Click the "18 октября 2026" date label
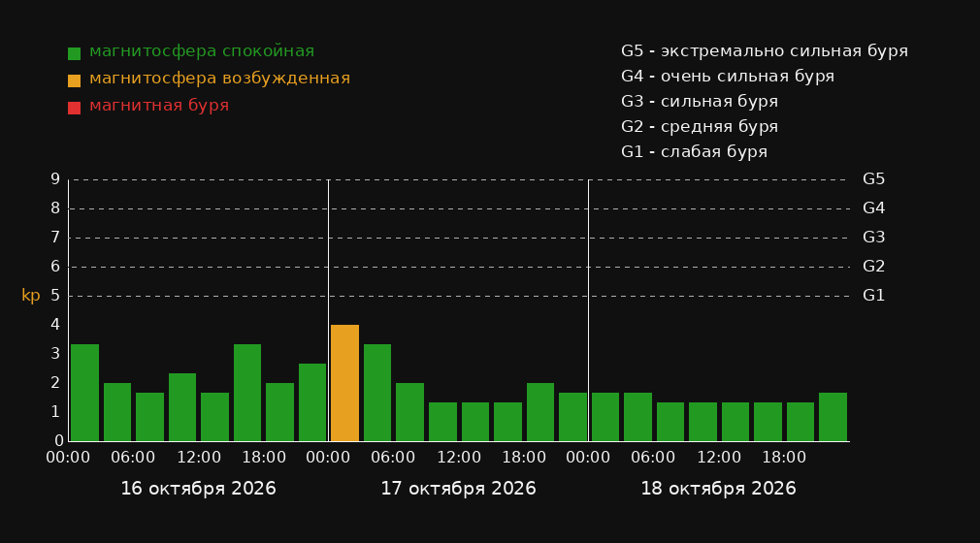This screenshot has height=543, width=980. click(718, 489)
